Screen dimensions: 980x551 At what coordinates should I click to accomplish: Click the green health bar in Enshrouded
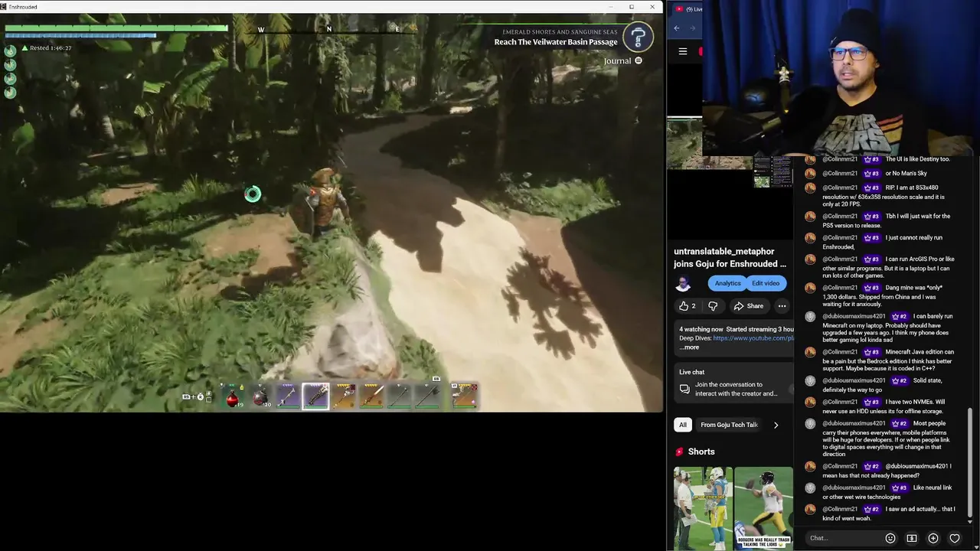point(116,28)
